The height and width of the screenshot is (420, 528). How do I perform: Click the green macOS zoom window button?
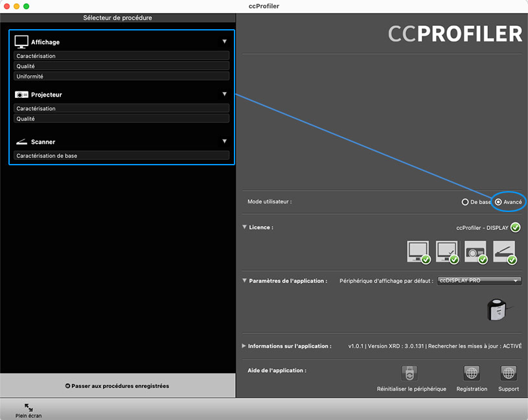click(27, 6)
